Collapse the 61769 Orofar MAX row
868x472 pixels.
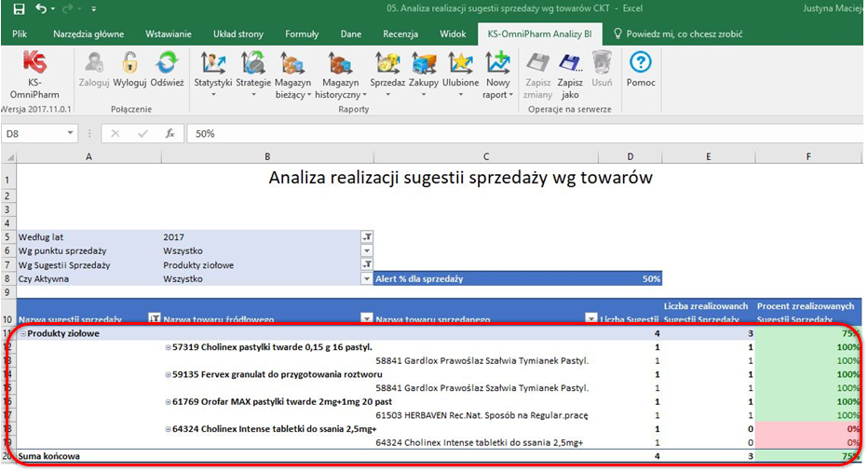coord(168,402)
